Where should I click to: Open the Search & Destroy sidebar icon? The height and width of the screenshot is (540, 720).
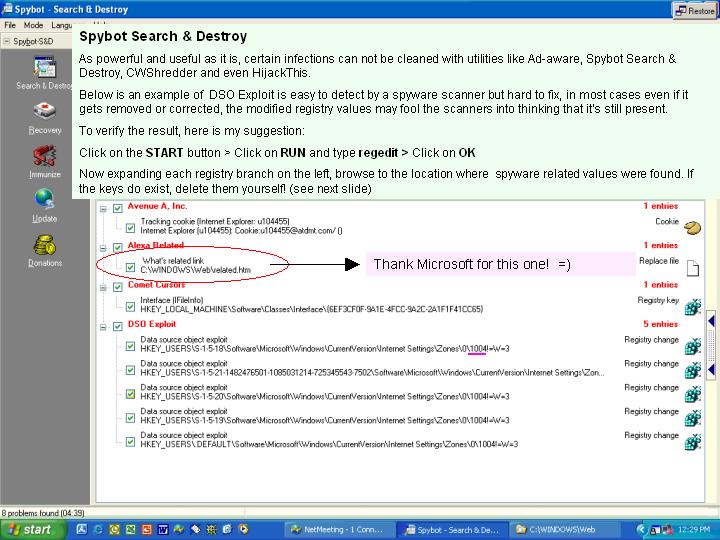[45, 68]
